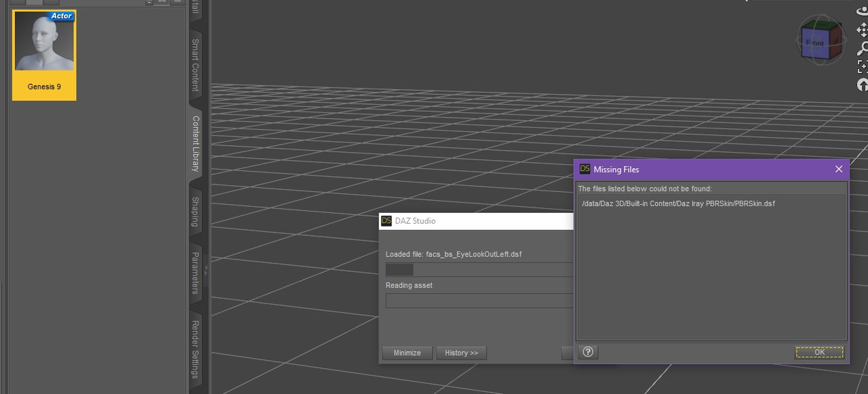Select the viewport zoom magnifier icon
The width and height of the screenshot is (868, 394).
pos(863,48)
